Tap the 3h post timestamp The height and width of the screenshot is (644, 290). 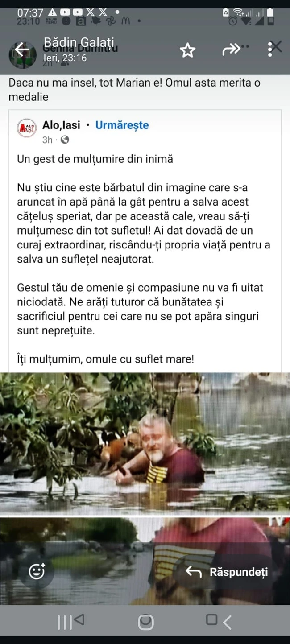coord(47,140)
